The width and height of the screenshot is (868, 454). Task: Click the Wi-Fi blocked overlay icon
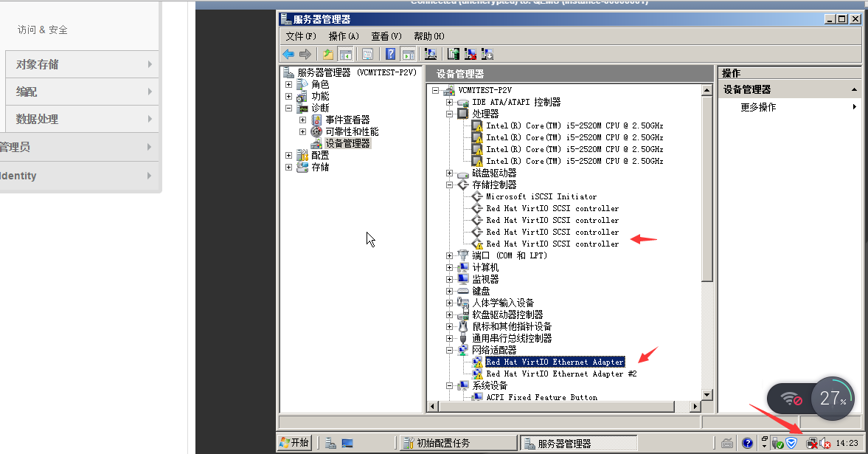(791, 399)
